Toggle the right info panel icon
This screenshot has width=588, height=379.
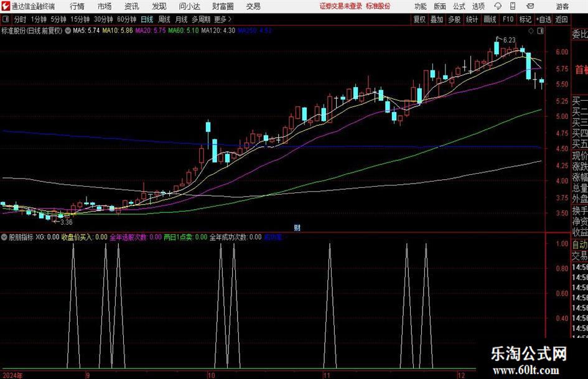point(540,31)
